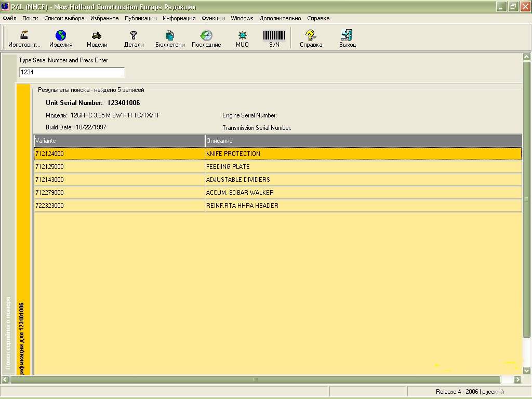Click the vertical scrollbar thumb

[x=527, y=199]
